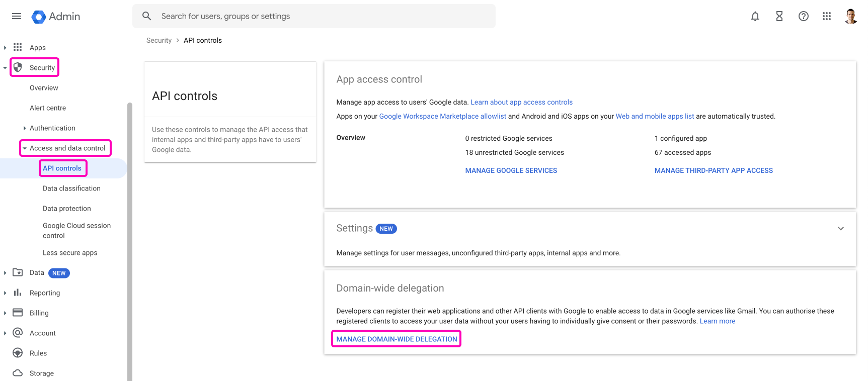
Task: Click the user profile avatar
Action: point(850,16)
